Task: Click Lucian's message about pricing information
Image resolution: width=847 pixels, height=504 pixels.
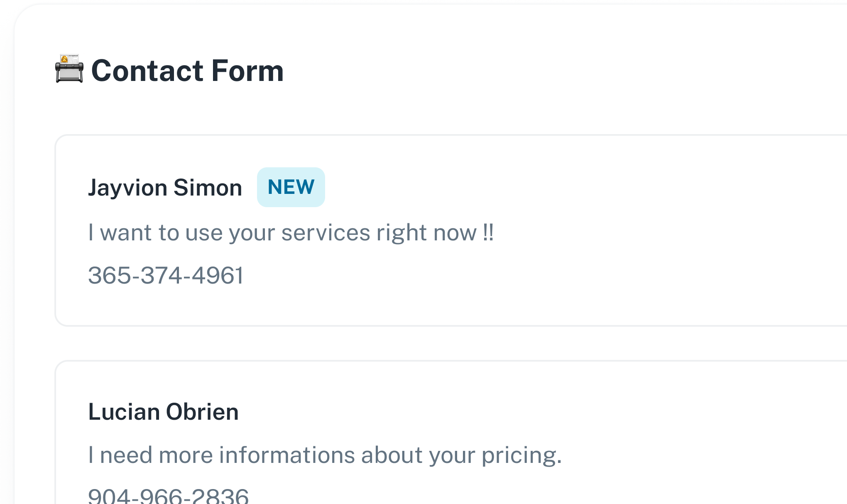Action: (x=325, y=455)
